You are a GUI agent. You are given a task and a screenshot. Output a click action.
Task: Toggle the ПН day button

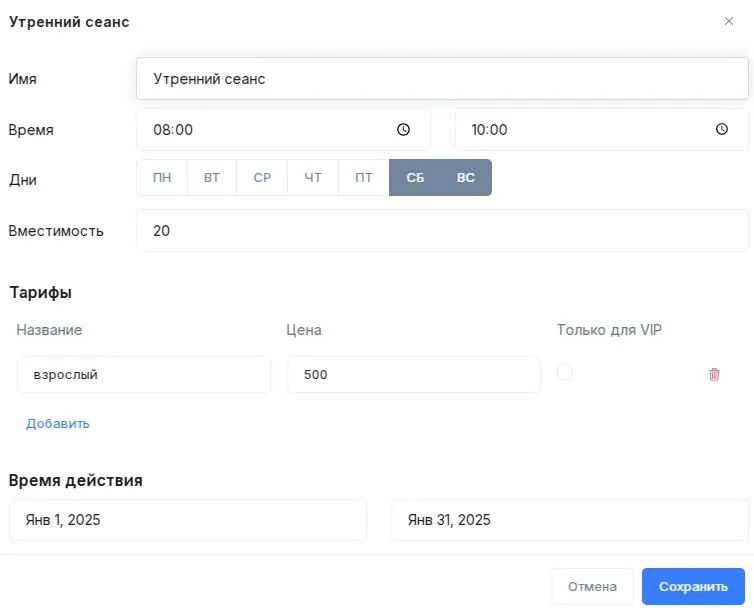162,178
